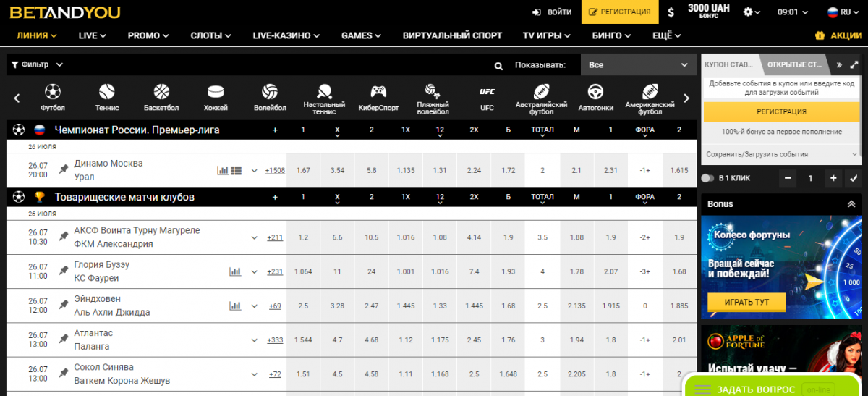868x396 pixels.
Task: Open the TV ИГРЫ menu
Action: [548, 35]
